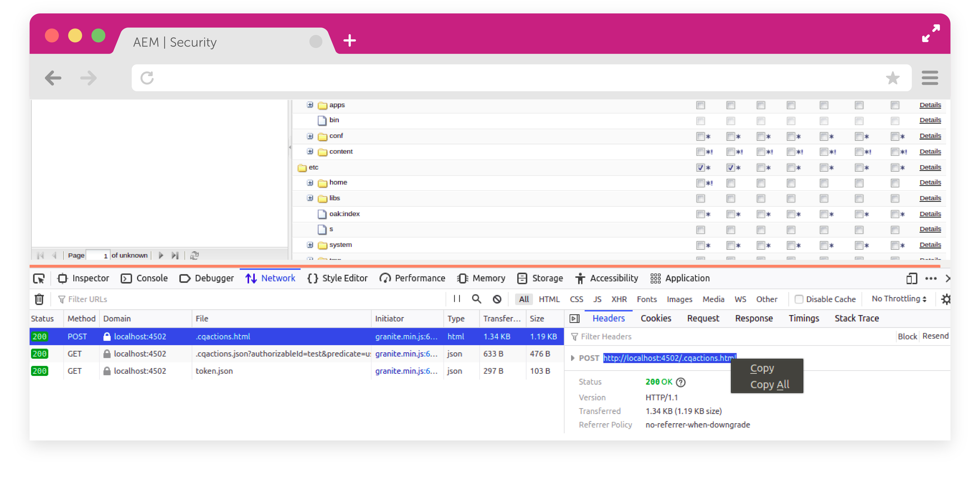Open the No Throttling dropdown
The height and width of the screenshot is (488, 980).
[899, 299]
